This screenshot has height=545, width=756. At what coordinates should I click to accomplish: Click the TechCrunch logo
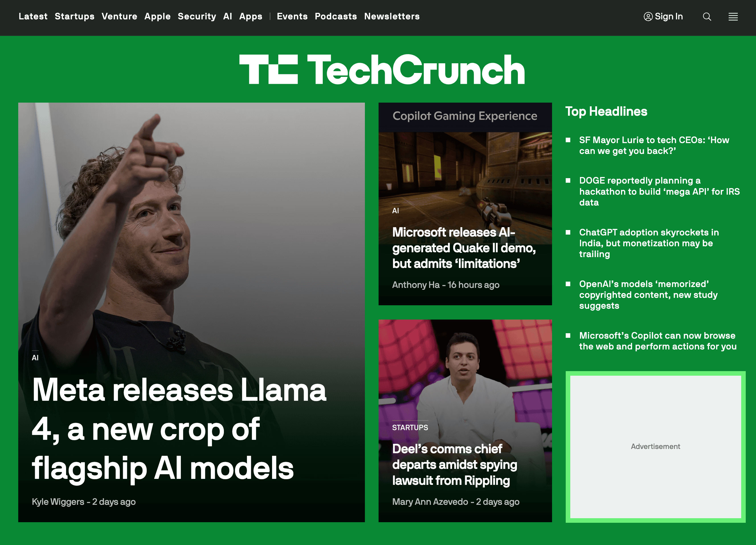pyautogui.click(x=382, y=69)
